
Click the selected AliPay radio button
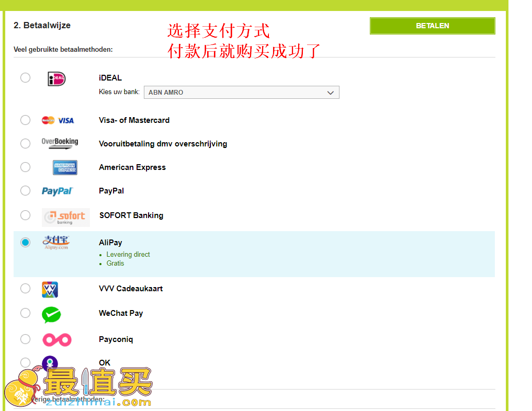pyautogui.click(x=25, y=242)
